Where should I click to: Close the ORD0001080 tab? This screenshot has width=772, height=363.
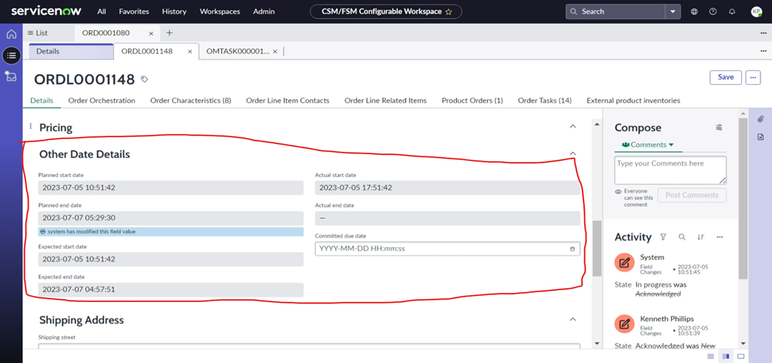(x=151, y=33)
